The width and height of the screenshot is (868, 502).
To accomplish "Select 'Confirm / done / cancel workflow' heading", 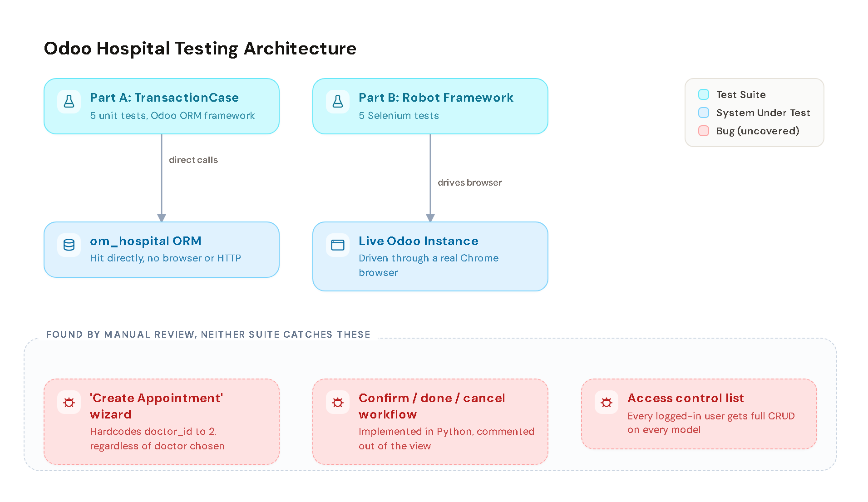I will [x=432, y=406].
